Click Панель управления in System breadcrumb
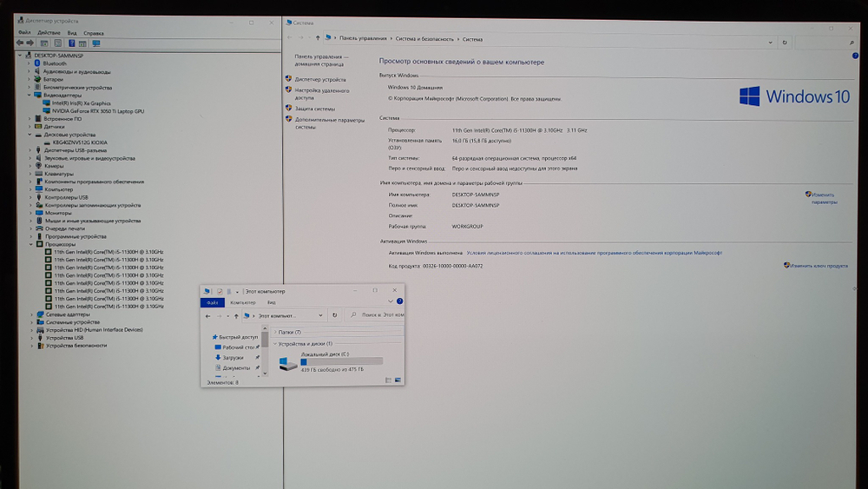 click(363, 39)
